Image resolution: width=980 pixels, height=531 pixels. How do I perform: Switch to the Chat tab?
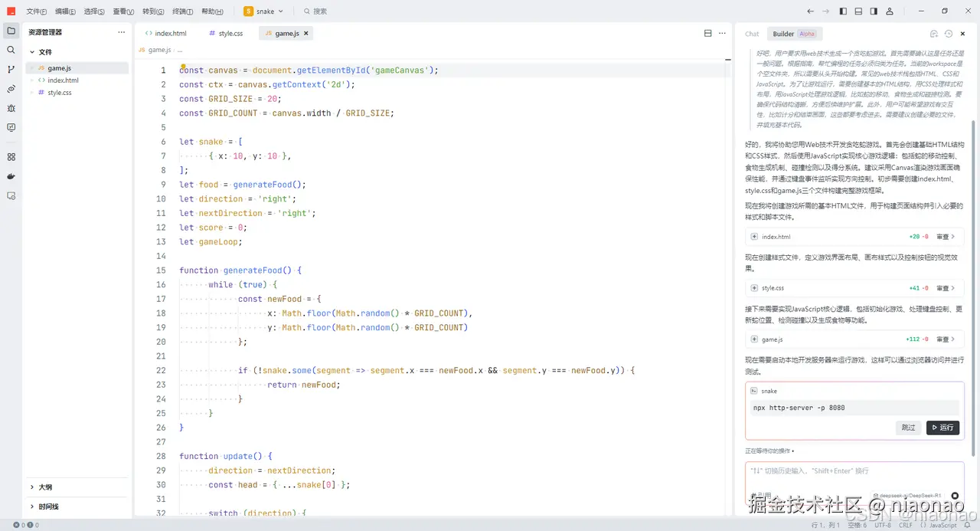tap(752, 34)
